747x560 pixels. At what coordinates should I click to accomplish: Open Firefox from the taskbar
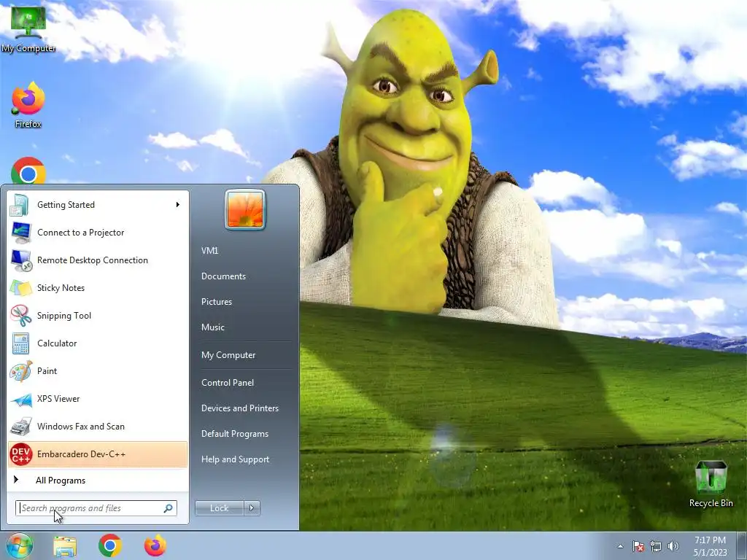pos(155,545)
